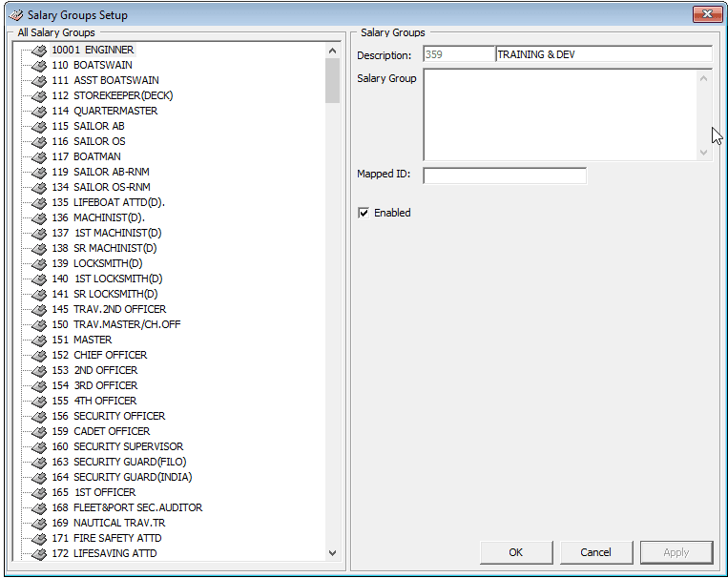Click the icon beside 155 4TH OFFICER

pos(39,402)
